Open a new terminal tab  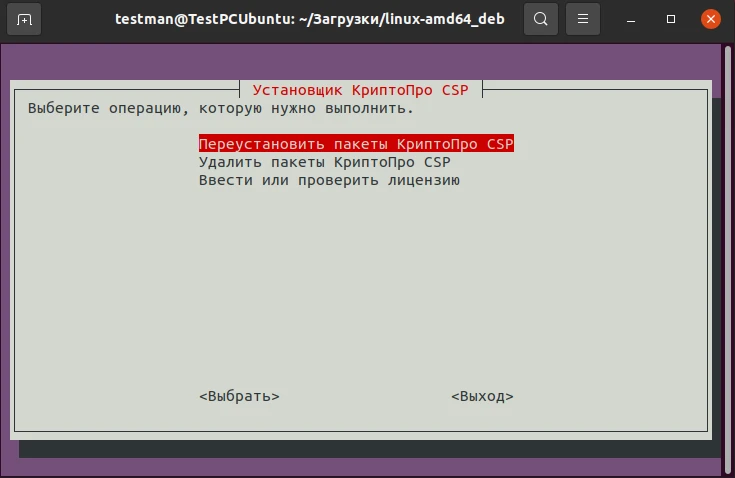[x=24, y=19]
